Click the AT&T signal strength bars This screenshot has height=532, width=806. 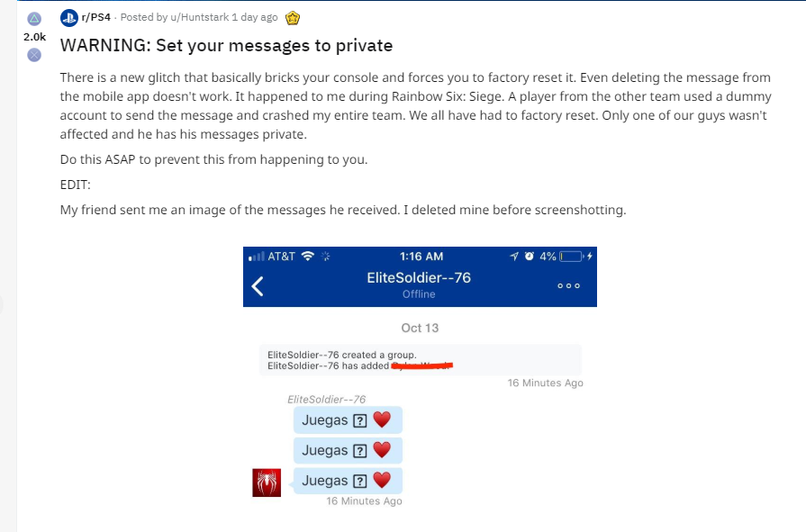(255, 257)
